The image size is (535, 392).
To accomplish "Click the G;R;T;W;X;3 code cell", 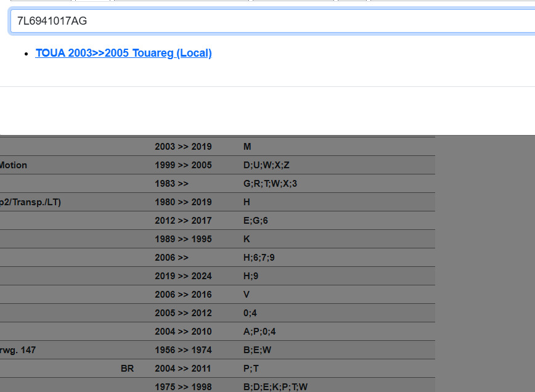I will pyautogui.click(x=270, y=184).
